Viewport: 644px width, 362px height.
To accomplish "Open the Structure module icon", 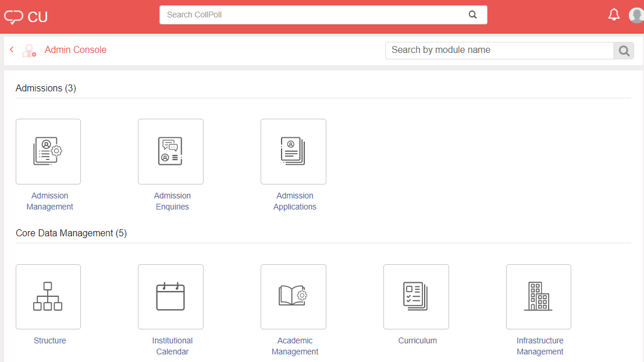I will tap(48, 297).
